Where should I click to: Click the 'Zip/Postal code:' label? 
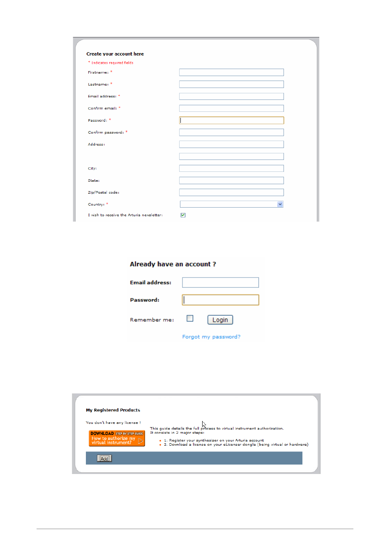pos(104,192)
